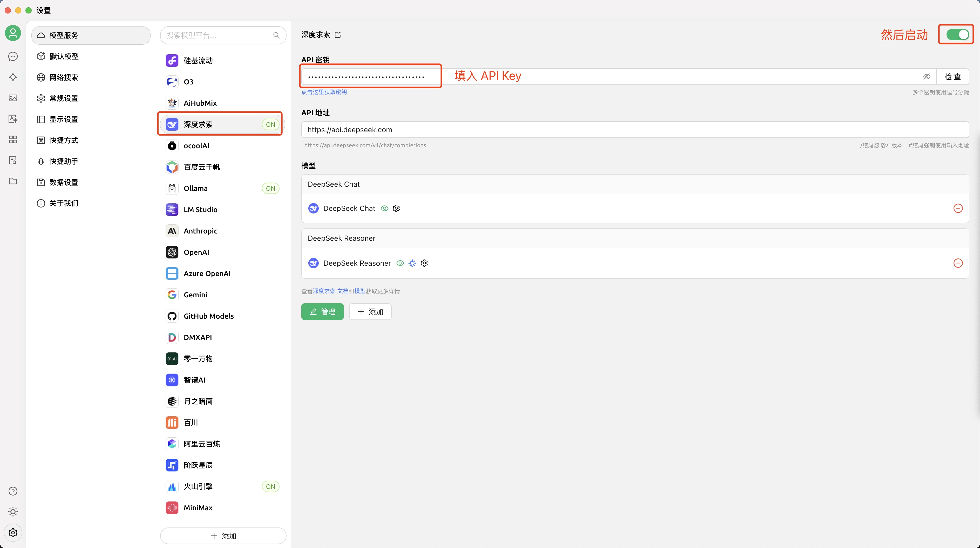Select the DMXAPI provider
Screen dimensions: 980x548
point(223,337)
